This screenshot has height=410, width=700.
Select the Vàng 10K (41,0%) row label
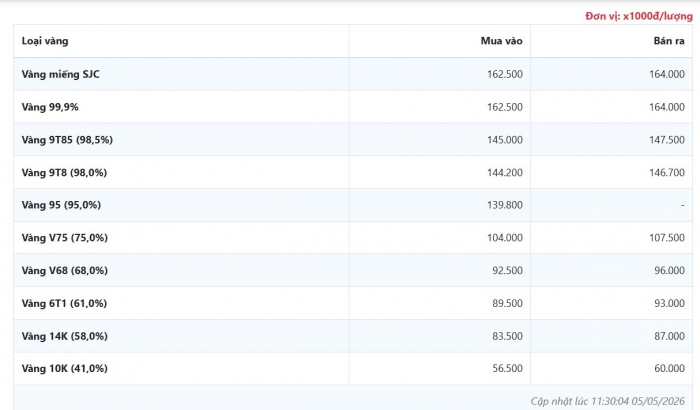65,368
